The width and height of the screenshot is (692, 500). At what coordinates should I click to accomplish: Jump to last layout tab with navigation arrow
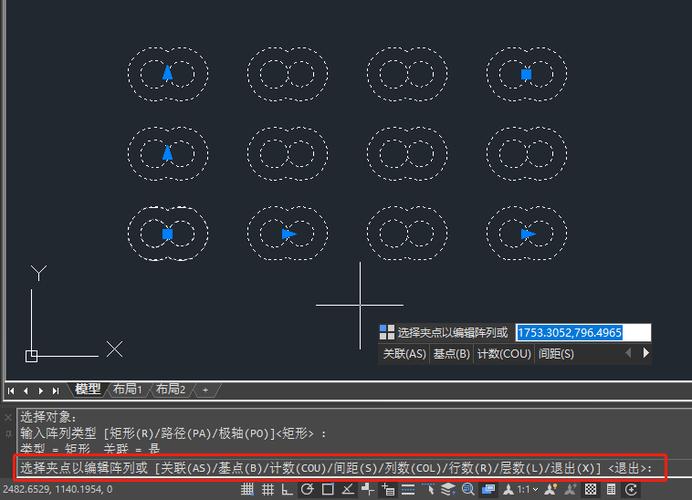point(55,390)
